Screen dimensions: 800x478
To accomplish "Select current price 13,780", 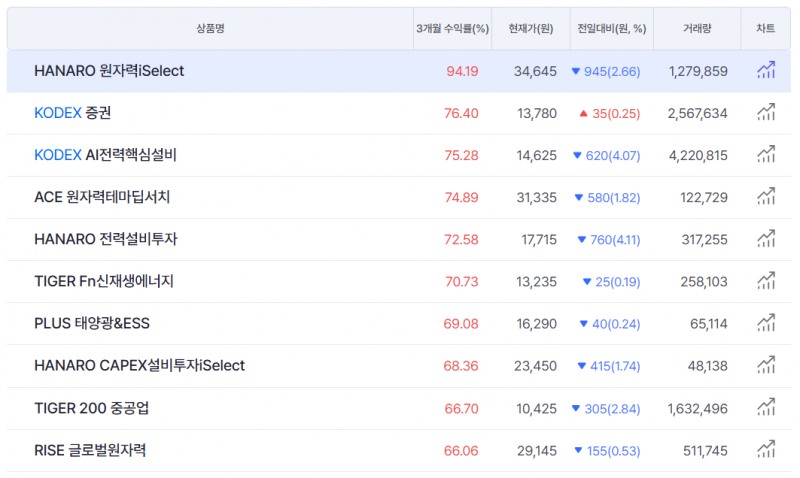I will pyautogui.click(x=537, y=113).
